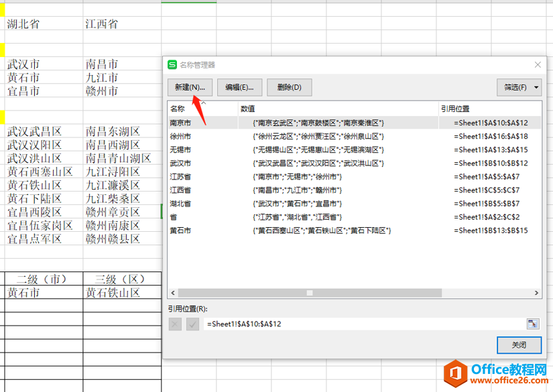Select the 武汉武昌区 cell
Viewport: 553px width, 392px height.
44,131
